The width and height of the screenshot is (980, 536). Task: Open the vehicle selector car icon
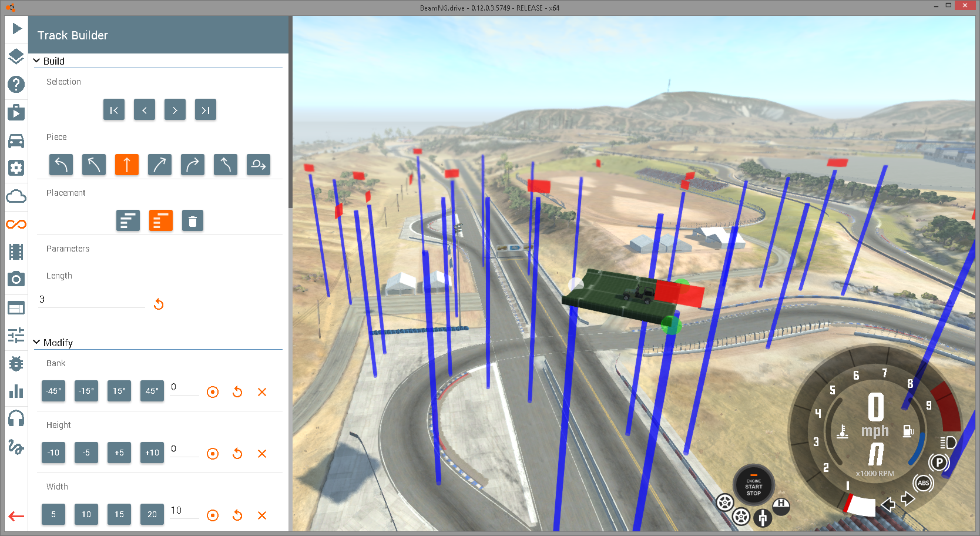coord(16,140)
